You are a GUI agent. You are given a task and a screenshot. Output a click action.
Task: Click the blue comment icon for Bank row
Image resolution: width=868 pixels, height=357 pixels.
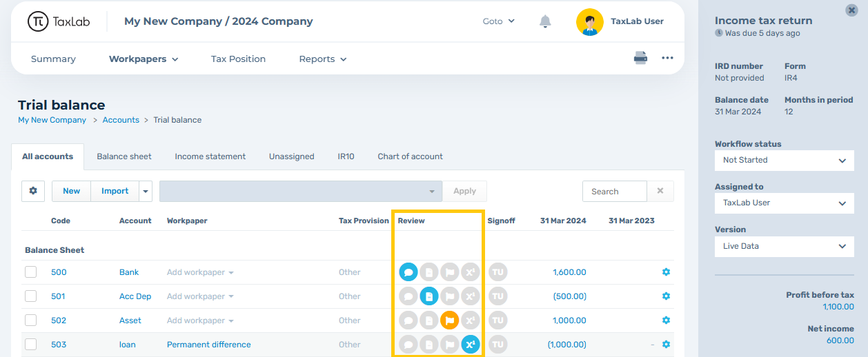(x=408, y=272)
